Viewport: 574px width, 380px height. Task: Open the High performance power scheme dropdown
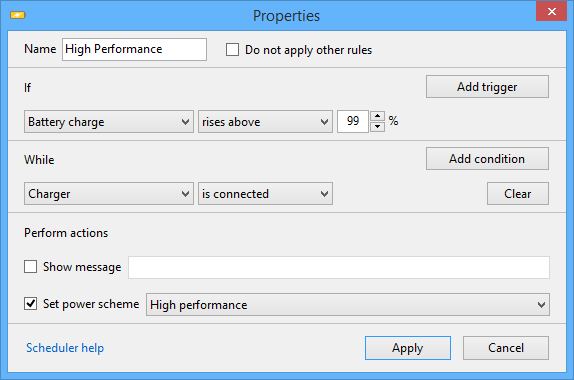pos(348,305)
